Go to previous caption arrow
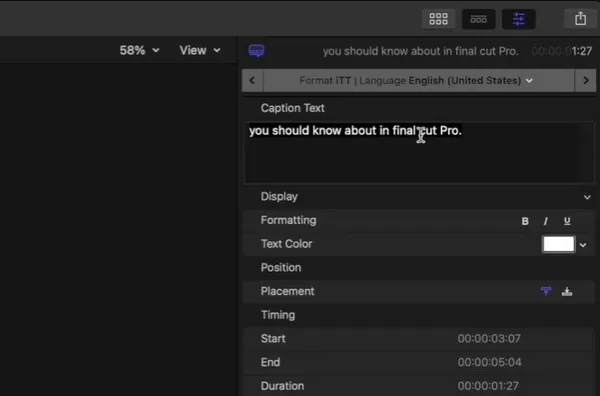Viewport: 600px width, 396px height. (x=252, y=80)
